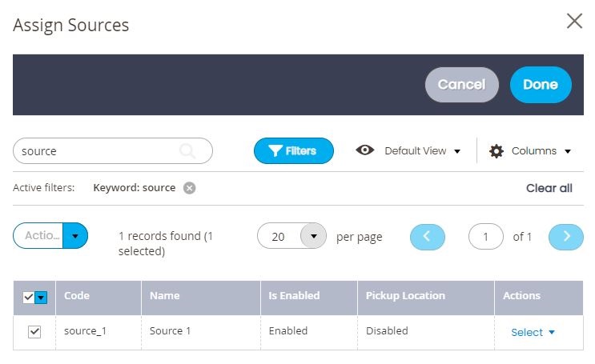595x364 pixels.
Task: Open the Filters funnel button
Action: coord(294,151)
